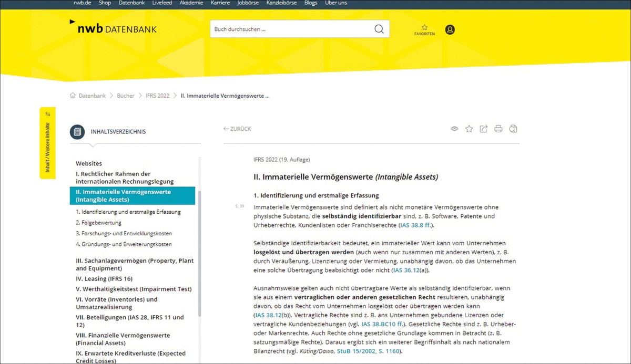Open the Jobbörse top menu item
Viewport: 631px width, 364px height.
coord(248,3)
